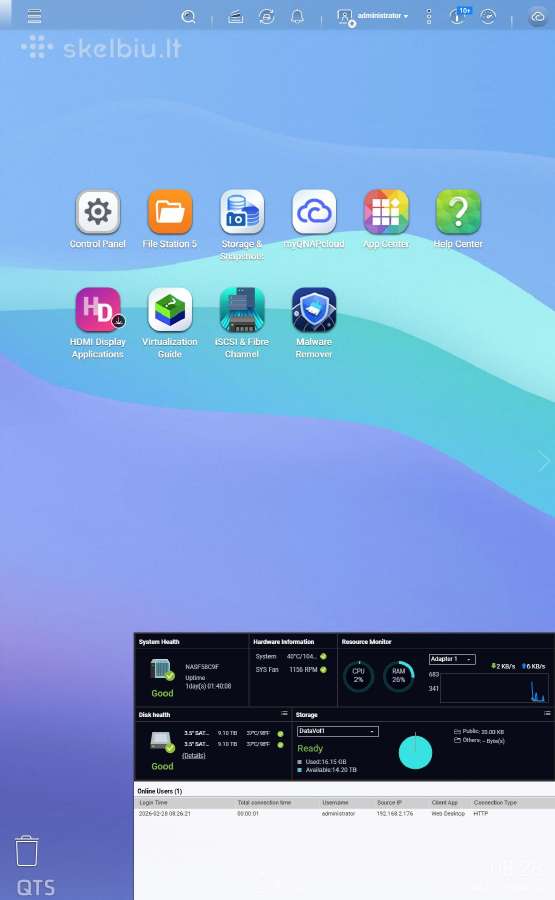Expand the DataVol1 volume dropdown
Image resolution: width=555 pixels, height=900 pixels.
tap(337, 731)
